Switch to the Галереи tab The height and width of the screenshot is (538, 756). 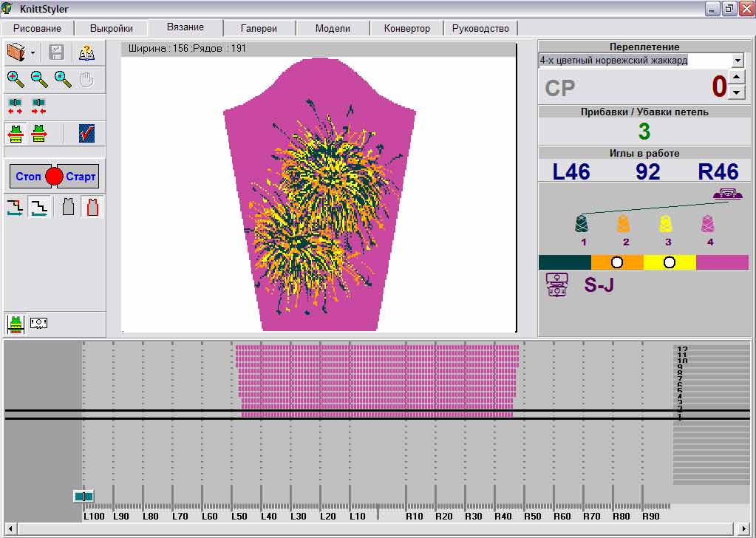pos(259,29)
